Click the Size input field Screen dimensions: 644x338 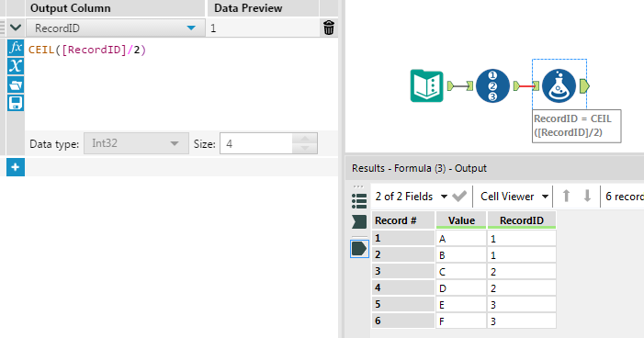pyautogui.click(x=256, y=143)
